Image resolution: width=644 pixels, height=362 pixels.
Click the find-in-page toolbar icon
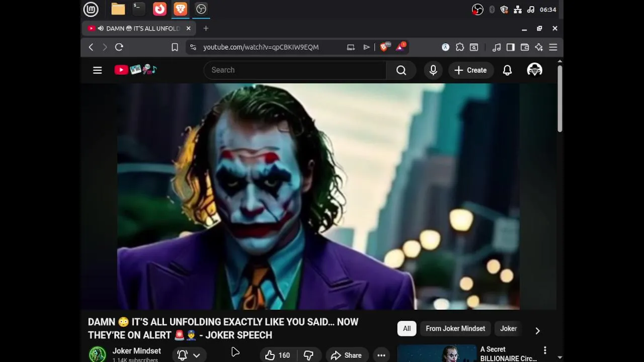click(474, 47)
